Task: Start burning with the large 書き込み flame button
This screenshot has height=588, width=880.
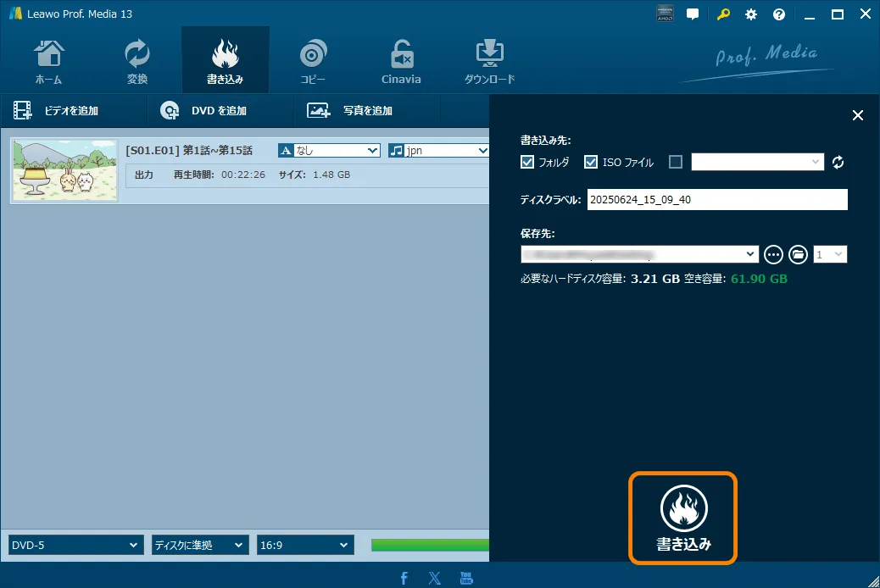Action: [683, 518]
